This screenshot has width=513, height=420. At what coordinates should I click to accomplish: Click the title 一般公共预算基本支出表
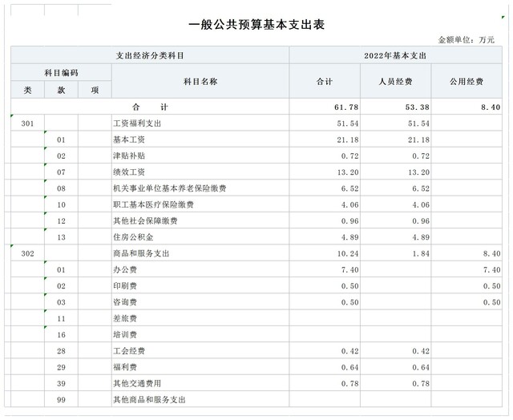256,25
